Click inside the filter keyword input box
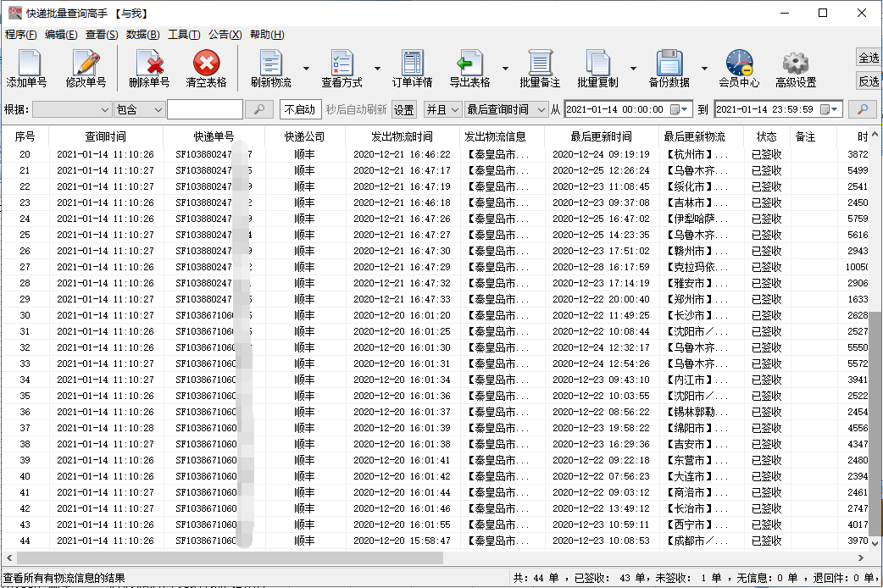This screenshot has height=588, width=883. 204,108
